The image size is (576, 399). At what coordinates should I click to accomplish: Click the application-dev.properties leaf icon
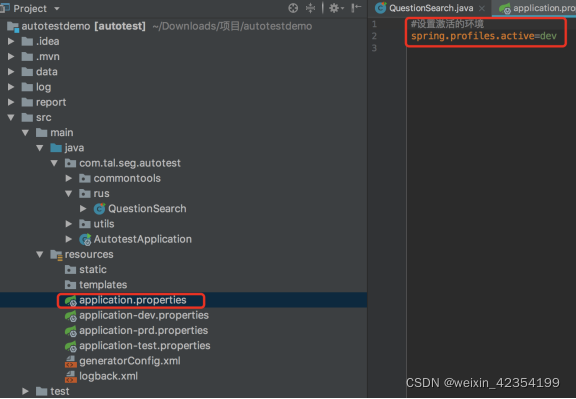point(71,316)
